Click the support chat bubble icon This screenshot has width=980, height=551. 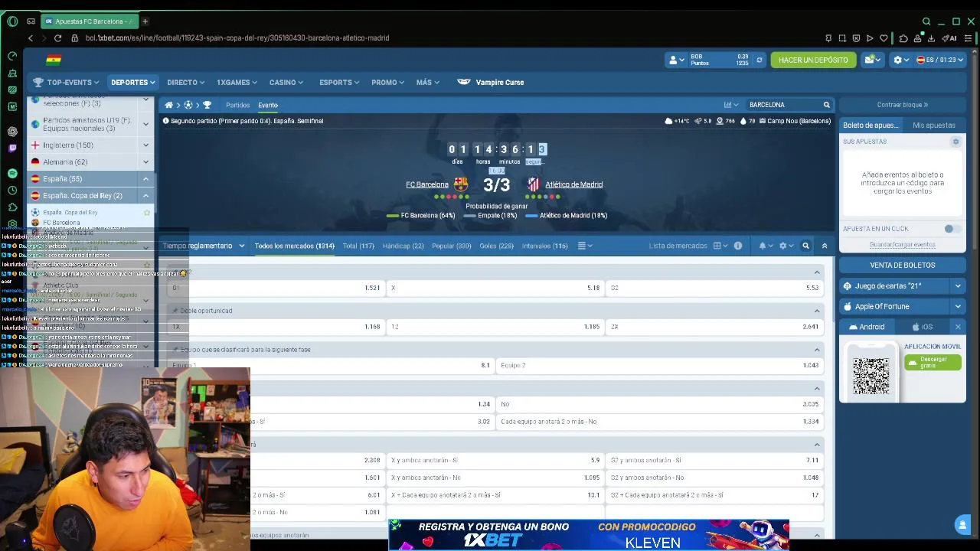pyautogui.click(x=962, y=525)
